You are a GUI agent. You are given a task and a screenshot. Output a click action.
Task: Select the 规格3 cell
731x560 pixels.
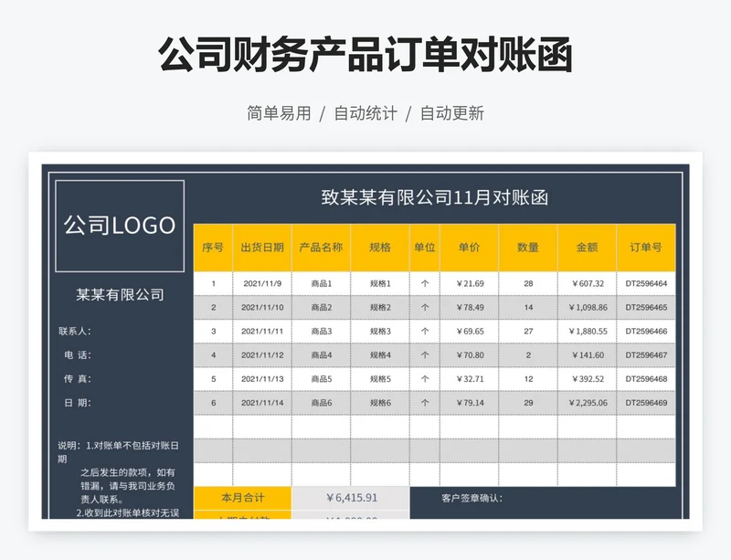pyautogui.click(x=380, y=331)
